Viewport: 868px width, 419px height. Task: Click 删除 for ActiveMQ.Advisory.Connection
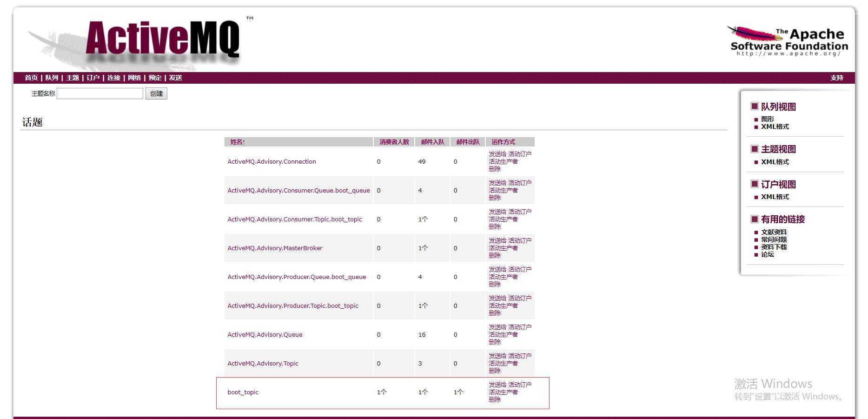(495, 169)
